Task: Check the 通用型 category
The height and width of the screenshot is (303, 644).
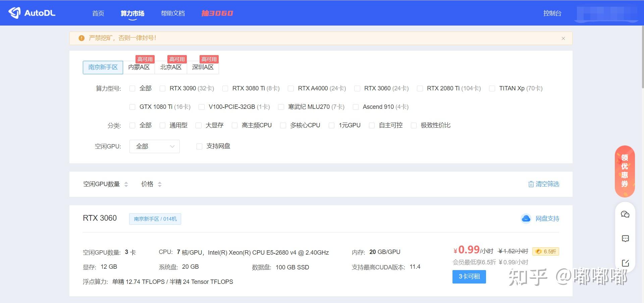Action: coord(162,125)
